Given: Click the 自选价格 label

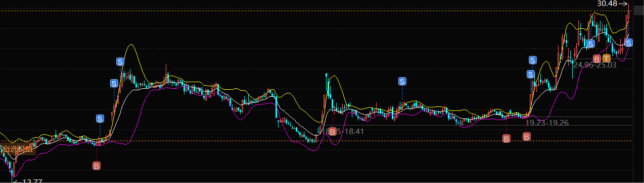Looking at the screenshot, I should [17, 149].
